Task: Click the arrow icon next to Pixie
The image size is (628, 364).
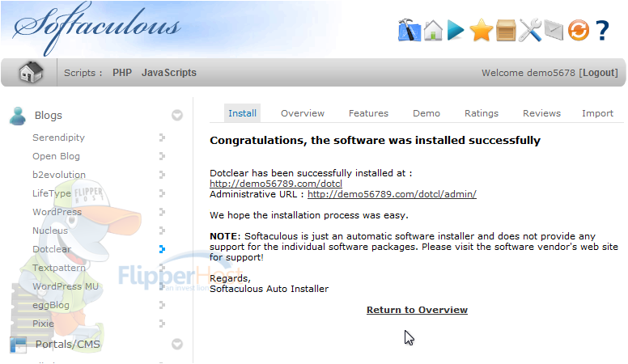Action: (162, 324)
